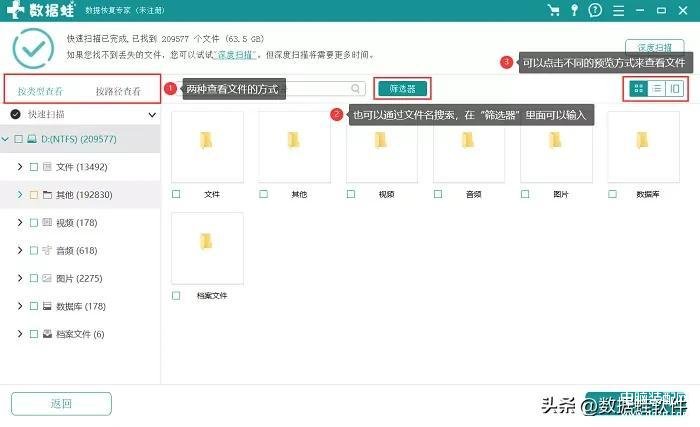The image size is (700, 427).
Task: Check the D:(NTFS) drive checkbox
Action: click(18, 139)
